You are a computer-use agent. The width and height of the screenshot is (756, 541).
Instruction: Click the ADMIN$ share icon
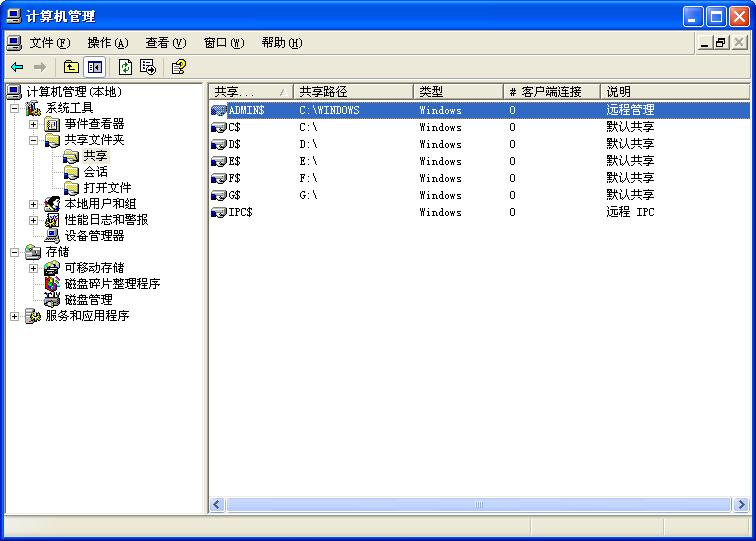pyautogui.click(x=219, y=110)
